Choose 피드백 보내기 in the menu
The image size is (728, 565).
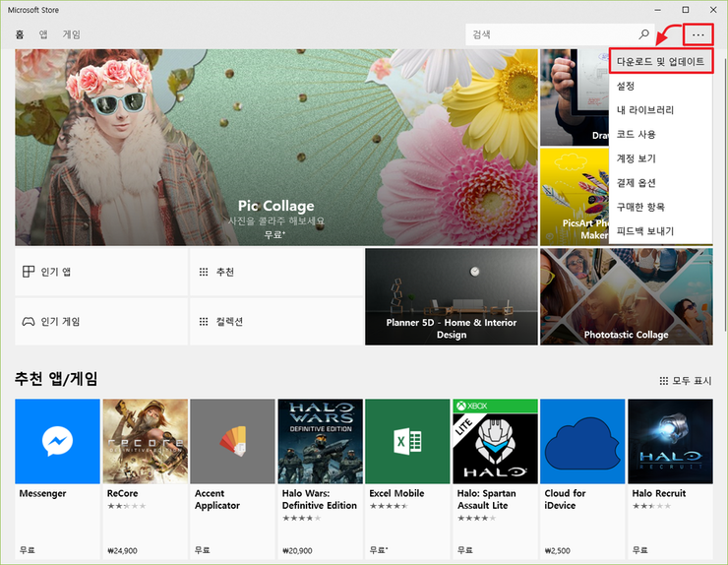pyautogui.click(x=661, y=231)
